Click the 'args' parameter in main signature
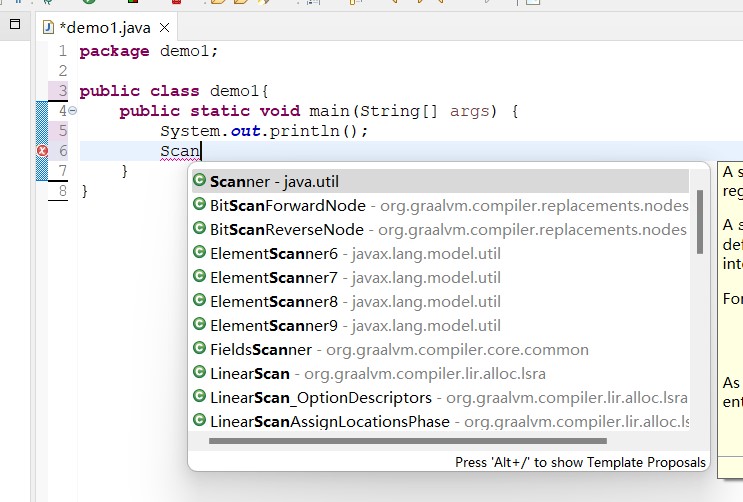 pos(469,111)
